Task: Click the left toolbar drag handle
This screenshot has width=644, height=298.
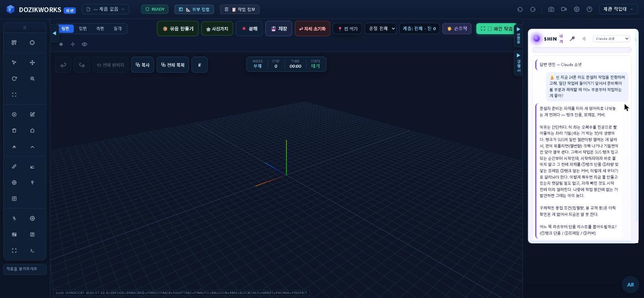Action: coord(25,28)
